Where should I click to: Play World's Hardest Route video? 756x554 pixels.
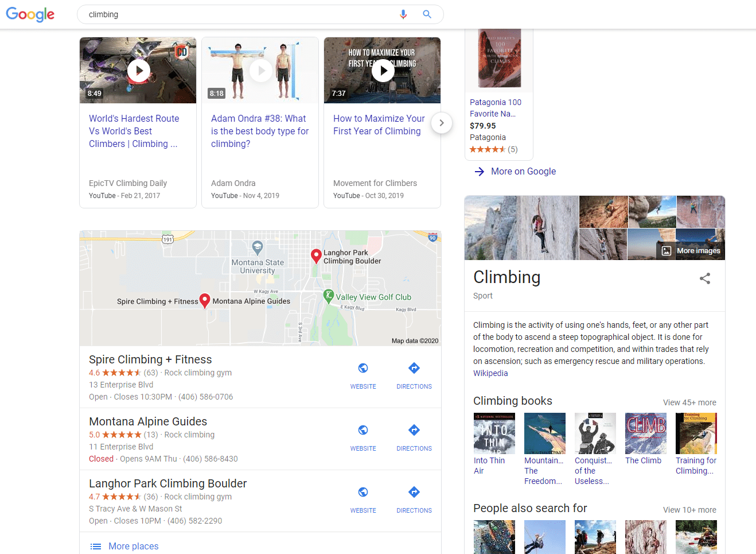[138, 71]
